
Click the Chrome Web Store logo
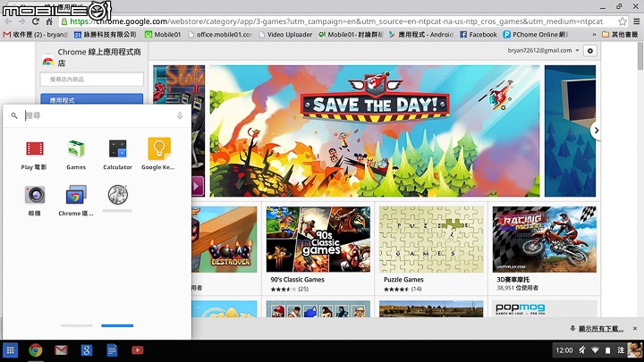click(x=48, y=61)
